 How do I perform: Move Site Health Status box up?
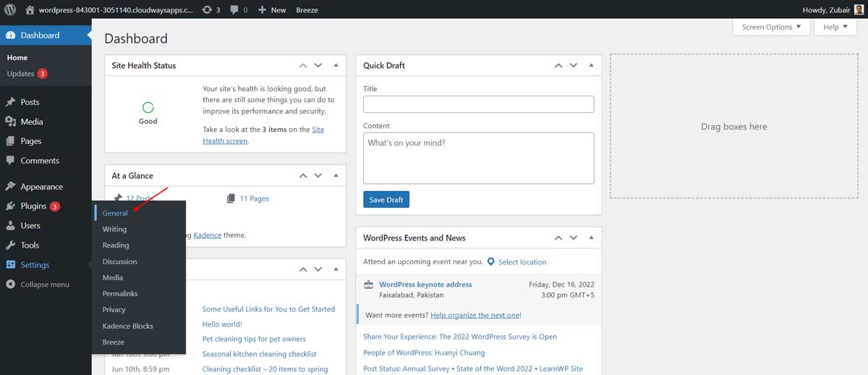click(x=304, y=65)
